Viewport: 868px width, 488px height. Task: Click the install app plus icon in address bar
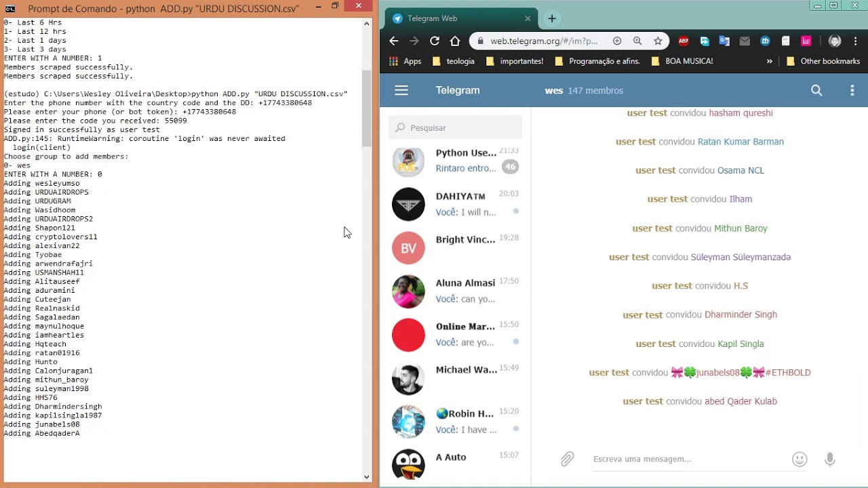(x=617, y=41)
